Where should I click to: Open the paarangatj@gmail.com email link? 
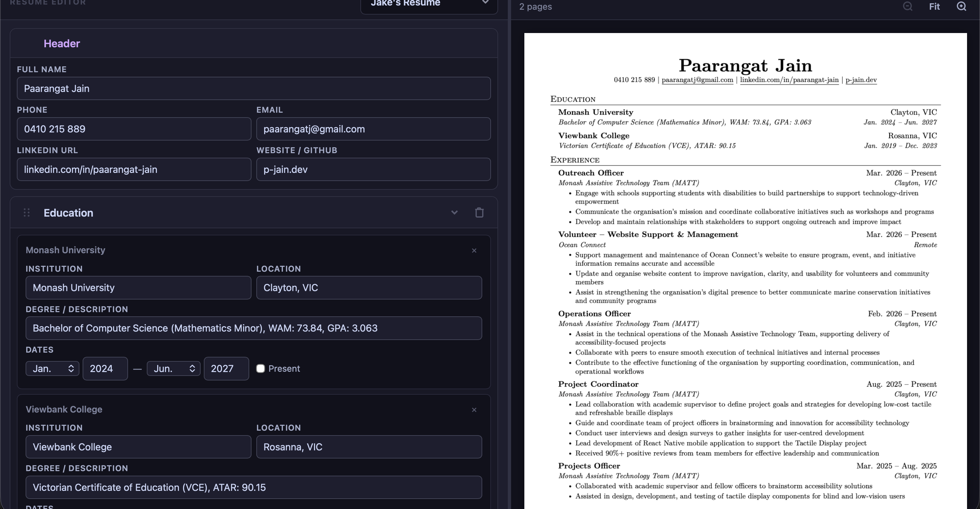(x=697, y=80)
